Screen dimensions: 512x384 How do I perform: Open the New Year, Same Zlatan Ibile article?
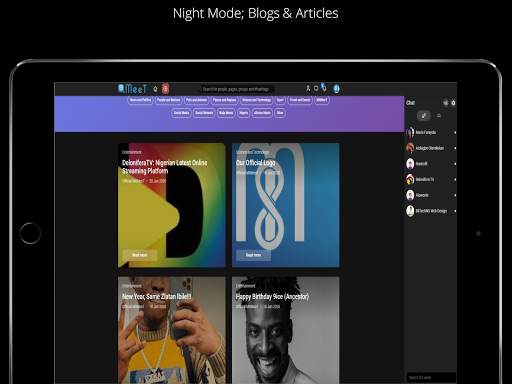click(156, 296)
